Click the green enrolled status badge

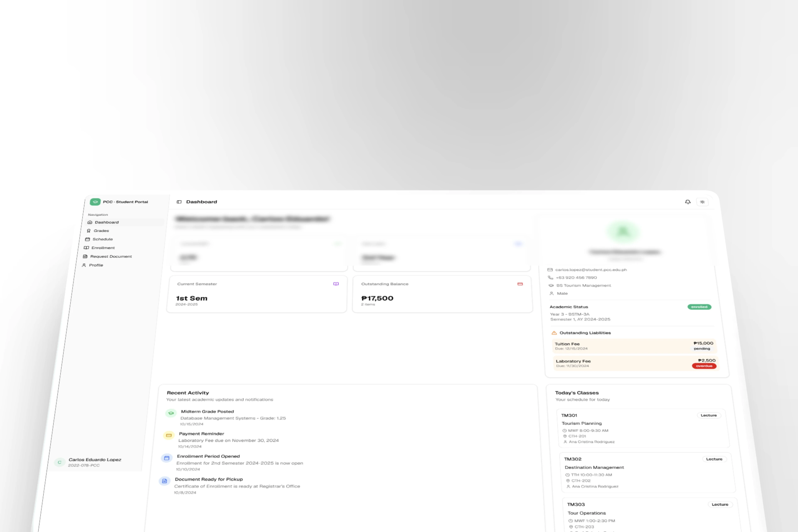point(699,307)
